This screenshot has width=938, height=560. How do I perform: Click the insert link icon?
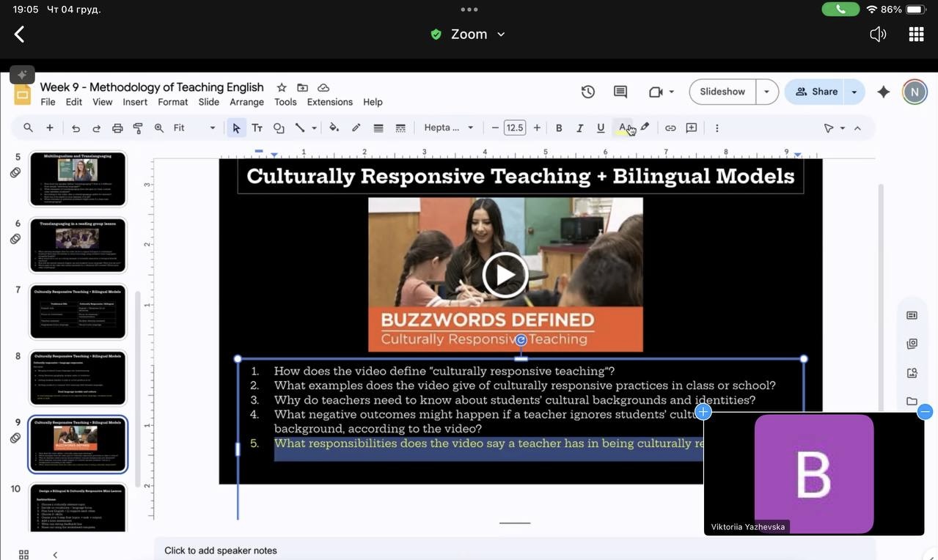[670, 128]
